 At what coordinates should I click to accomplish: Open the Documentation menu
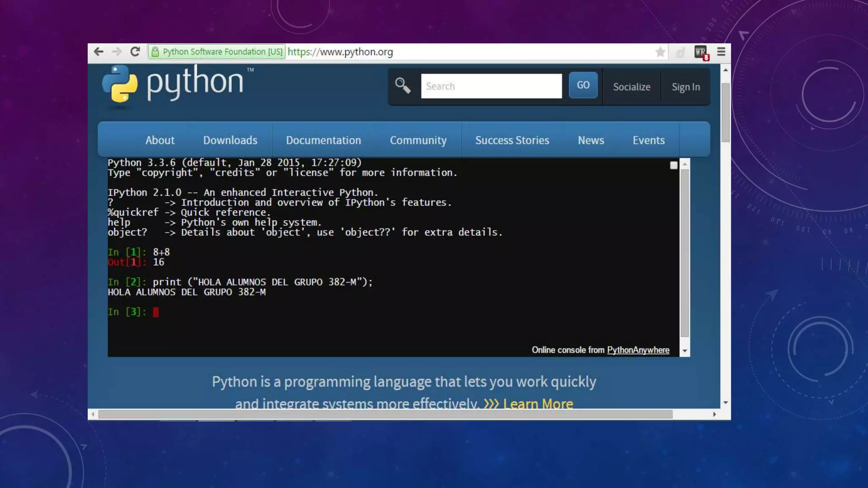323,140
